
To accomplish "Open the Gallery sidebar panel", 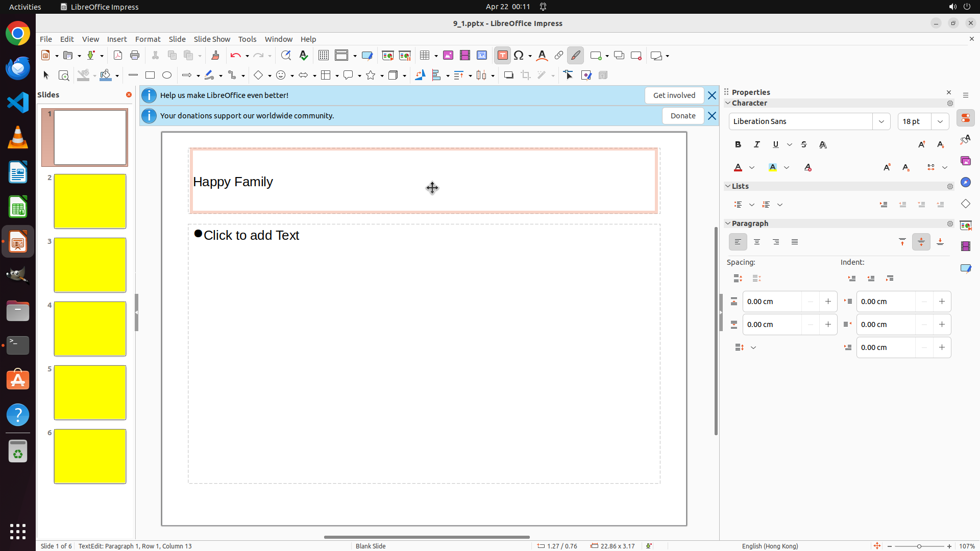I will tap(966, 161).
